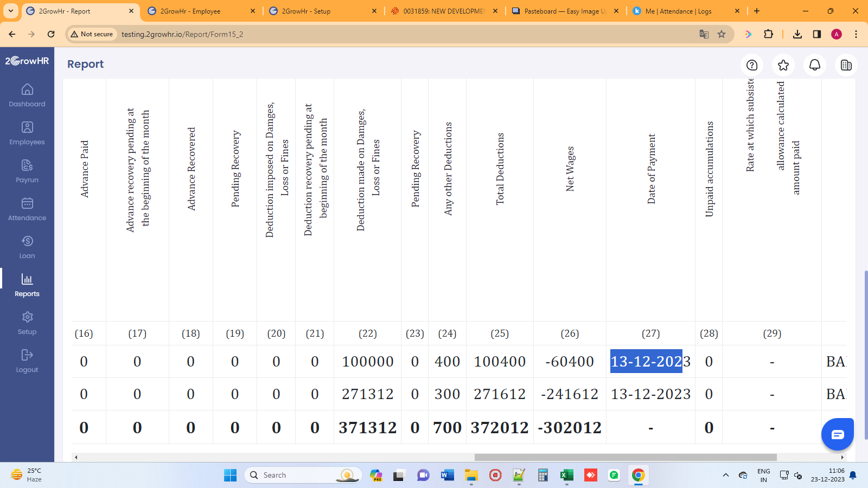Click column number (27) header
Screen dimensions: 868x488
[651, 333]
